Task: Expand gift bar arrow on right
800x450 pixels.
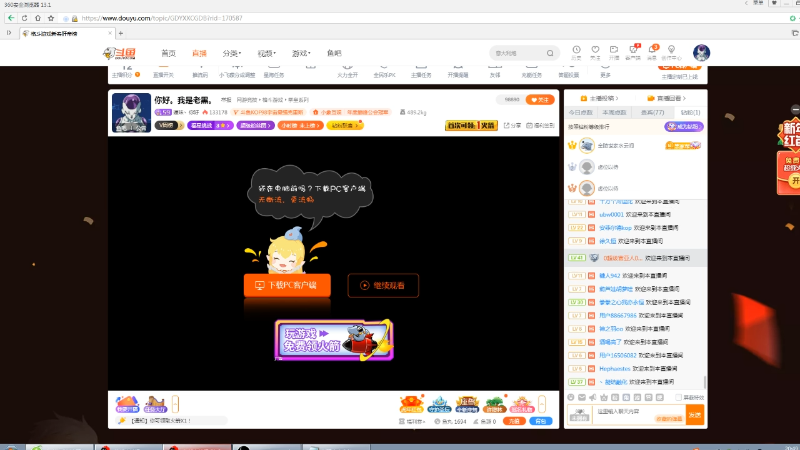Action: click(x=542, y=404)
